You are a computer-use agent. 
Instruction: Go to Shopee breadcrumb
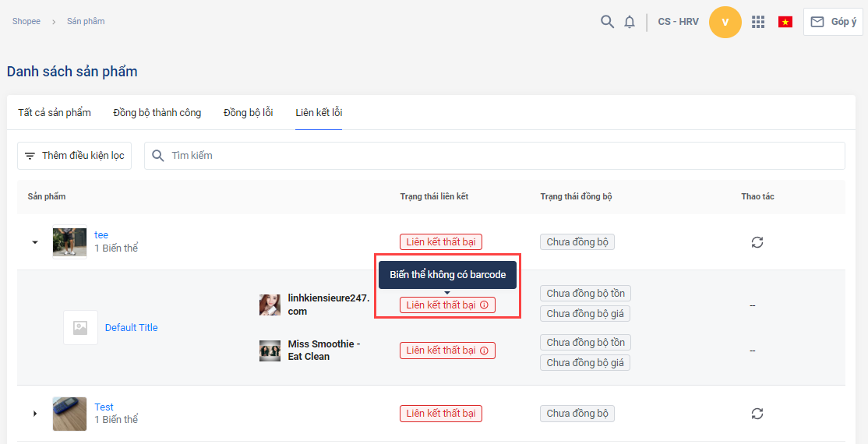pyautogui.click(x=26, y=22)
